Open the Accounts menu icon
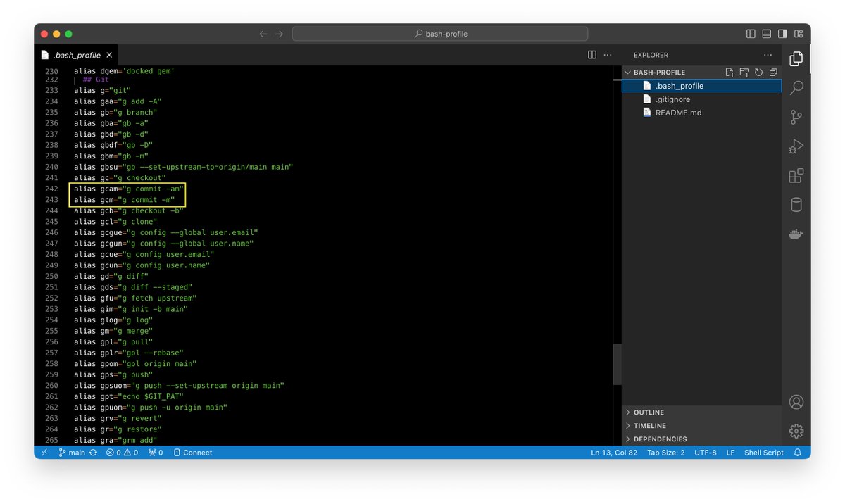The width and height of the screenshot is (845, 504). coord(796,402)
